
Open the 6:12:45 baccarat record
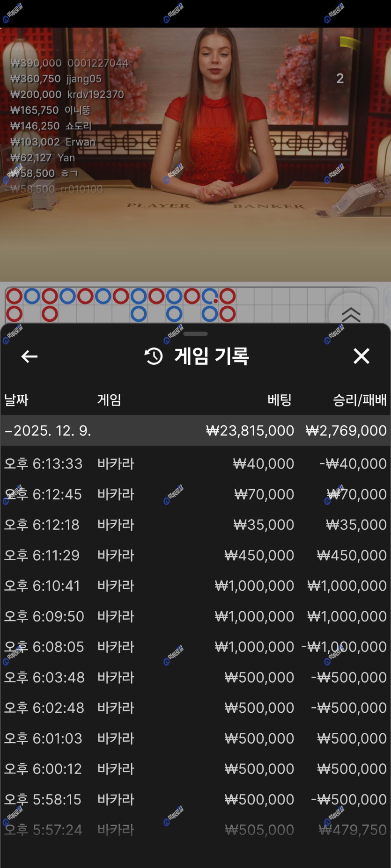click(x=195, y=494)
